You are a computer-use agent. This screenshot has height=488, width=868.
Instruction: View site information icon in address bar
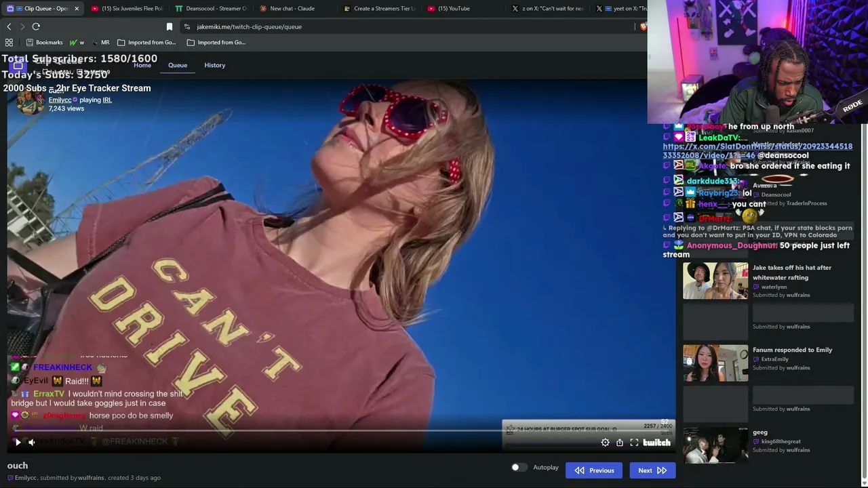click(187, 26)
